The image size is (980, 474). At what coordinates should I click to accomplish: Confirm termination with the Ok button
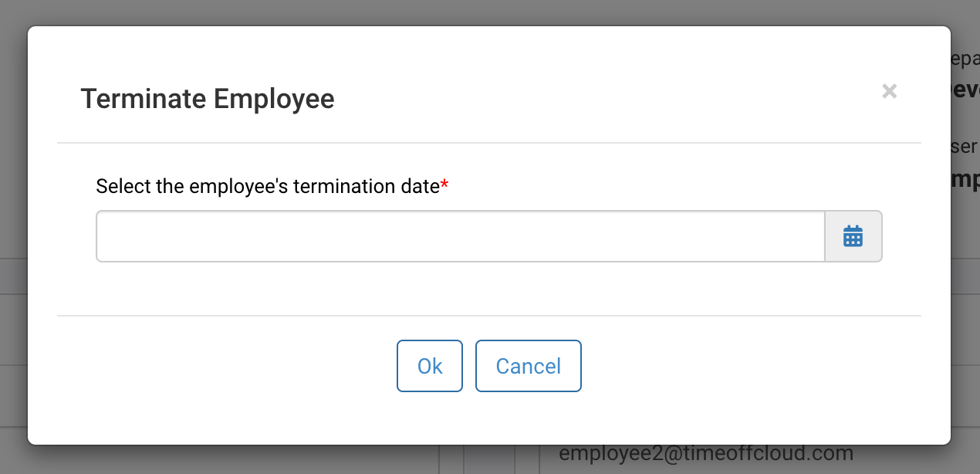[x=430, y=366]
